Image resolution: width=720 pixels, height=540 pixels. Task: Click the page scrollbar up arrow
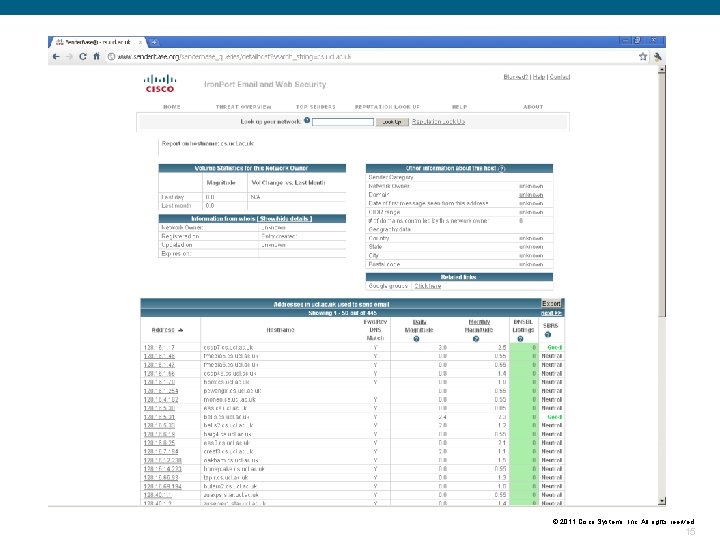pyautogui.click(x=662, y=69)
